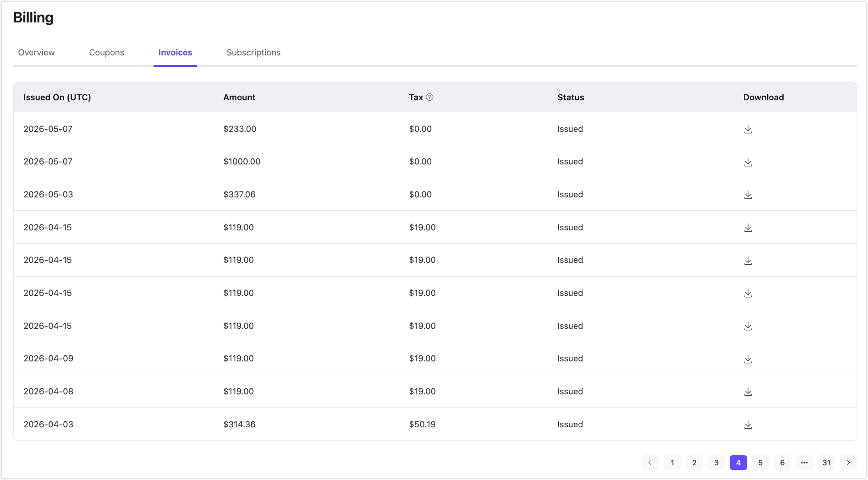Click the Billing page heading

pyautogui.click(x=33, y=18)
